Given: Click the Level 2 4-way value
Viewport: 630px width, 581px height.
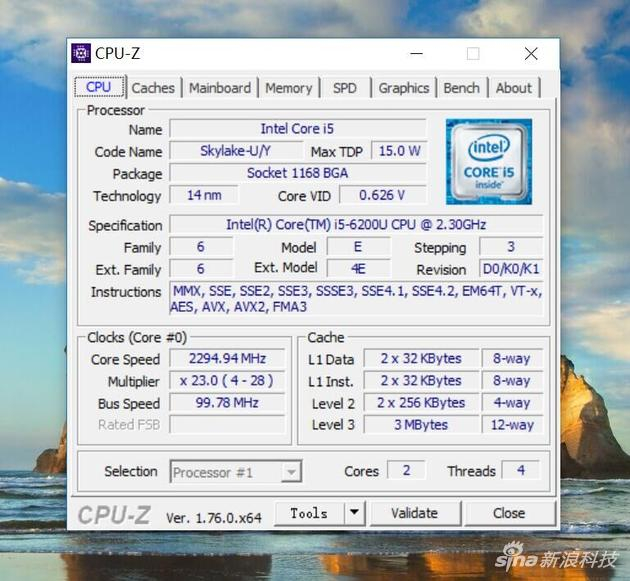Looking at the screenshot, I should coord(512,403).
